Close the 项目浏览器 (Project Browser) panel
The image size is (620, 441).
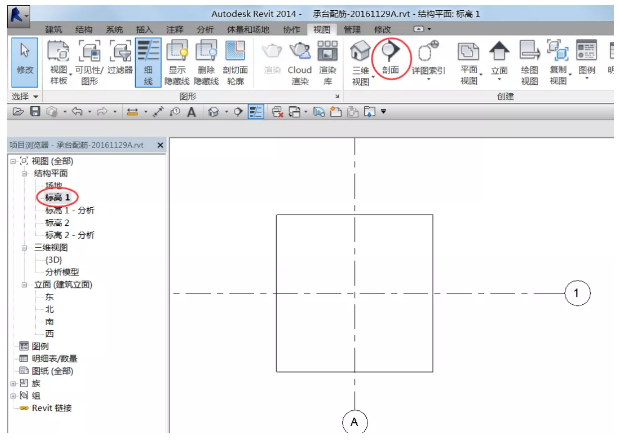(x=159, y=145)
